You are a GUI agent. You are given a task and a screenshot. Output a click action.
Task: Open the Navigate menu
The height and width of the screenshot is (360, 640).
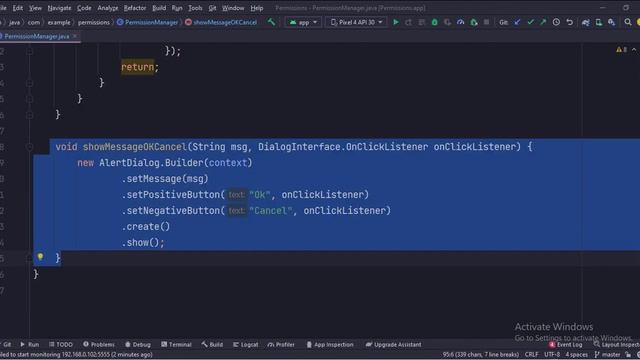[x=59, y=8]
